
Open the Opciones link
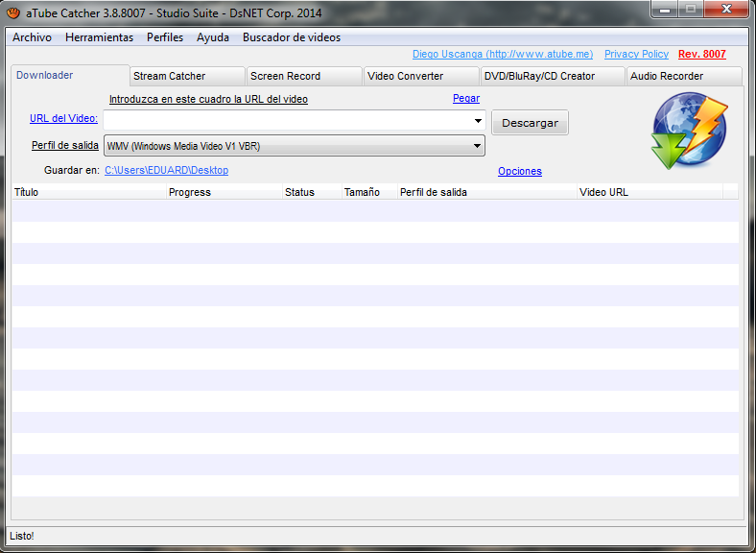pyautogui.click(x=520, y=171)
